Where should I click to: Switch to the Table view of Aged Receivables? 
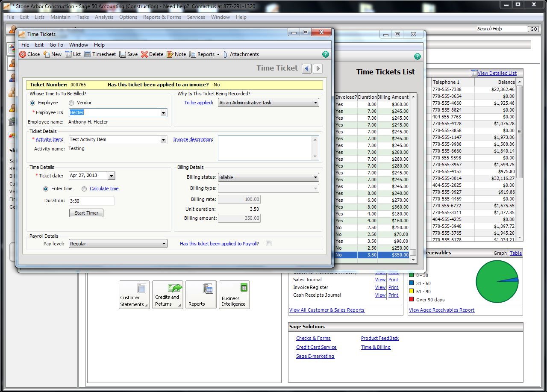point(515,253)
